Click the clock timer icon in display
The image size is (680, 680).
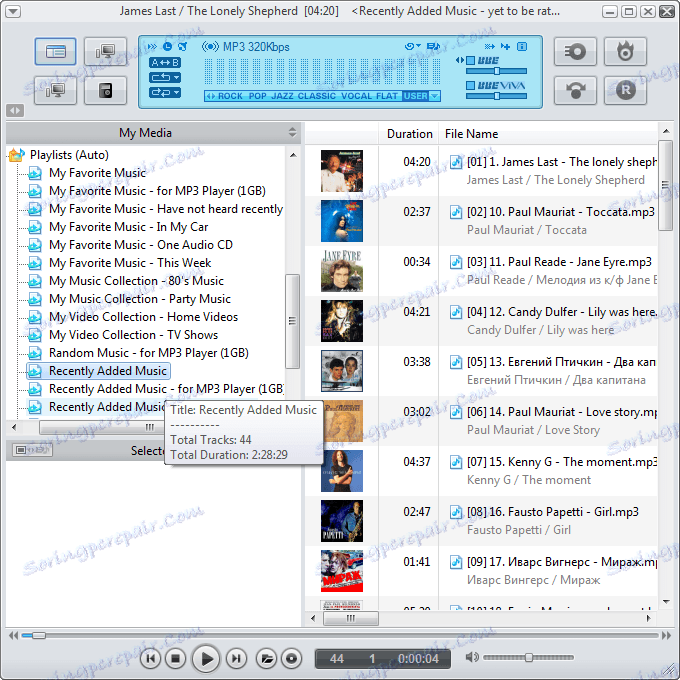[x=167, y=46]
